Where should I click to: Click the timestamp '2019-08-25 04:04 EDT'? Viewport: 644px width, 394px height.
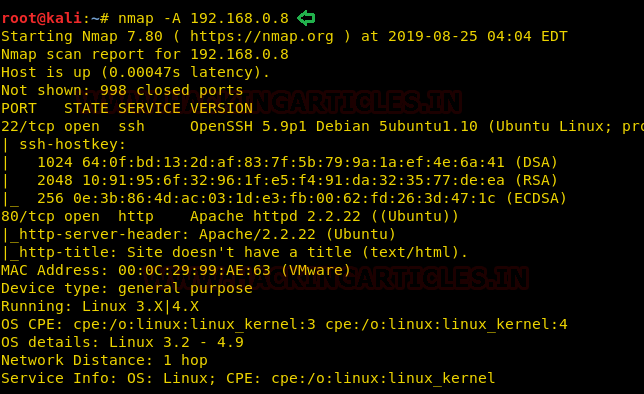478,36
